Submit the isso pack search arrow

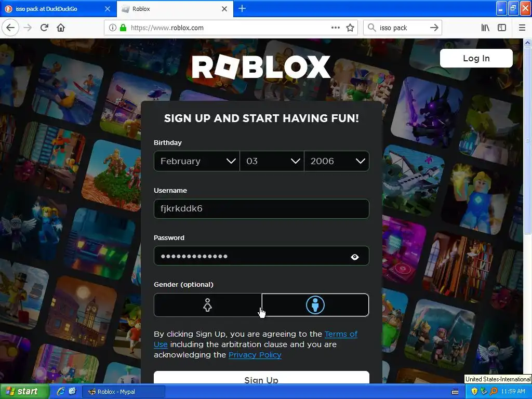pos(434,28)
